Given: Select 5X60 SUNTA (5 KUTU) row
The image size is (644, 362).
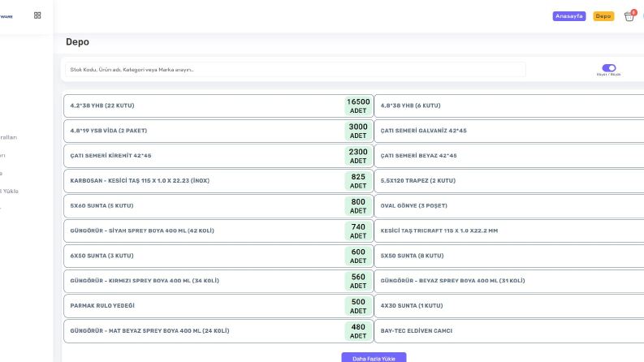Looking at the screenshot, I should 218,206.
